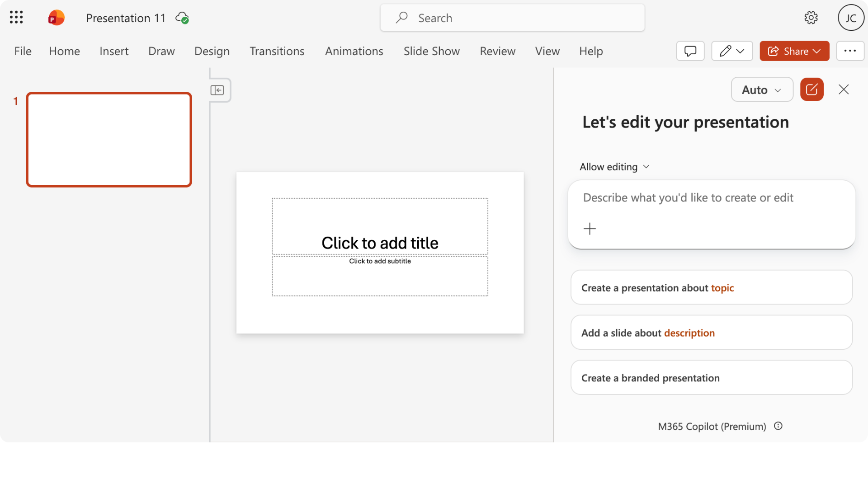Open the Auto mode dropdown
The width and height of the screenshot is (868, 488).
762,89
